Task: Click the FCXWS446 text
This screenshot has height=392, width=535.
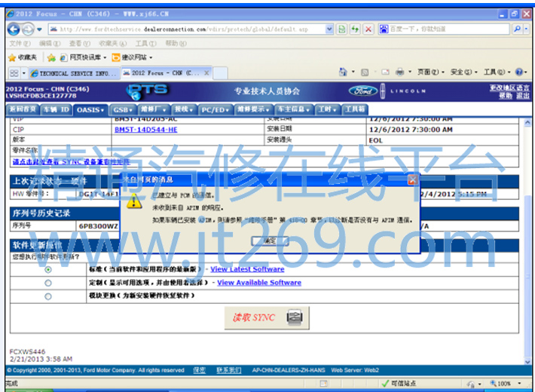Action: (x=27, y=352)
